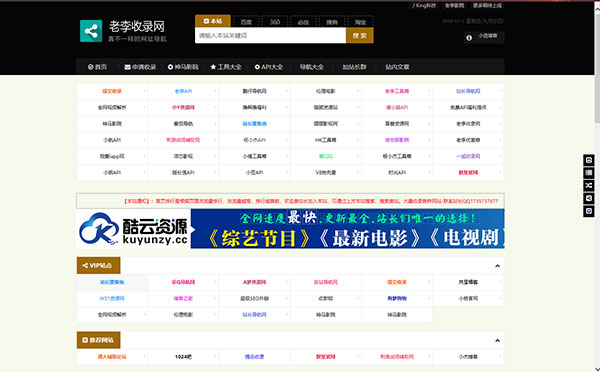Open the 超级SEO外链 link in VIP站点

254,299
